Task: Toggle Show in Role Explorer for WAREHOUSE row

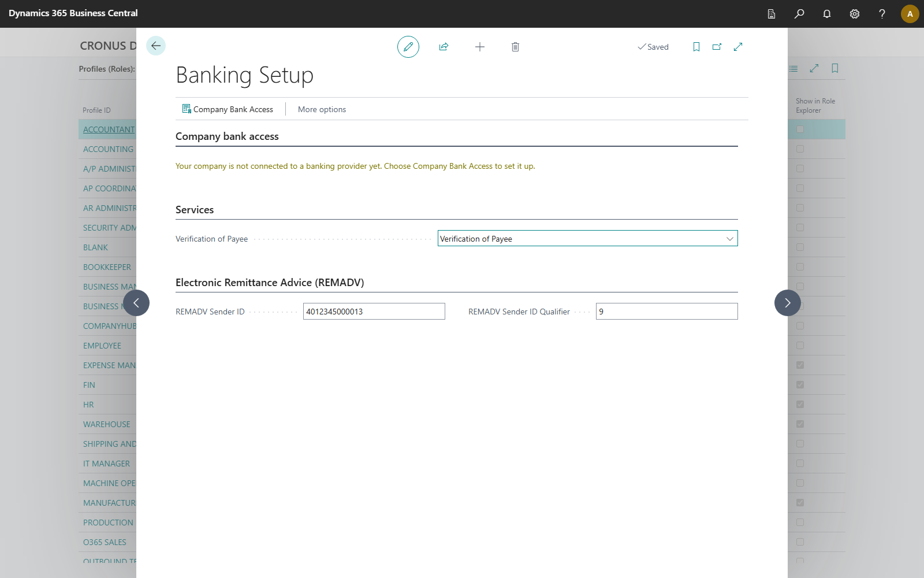Action: tap(800, 424)
